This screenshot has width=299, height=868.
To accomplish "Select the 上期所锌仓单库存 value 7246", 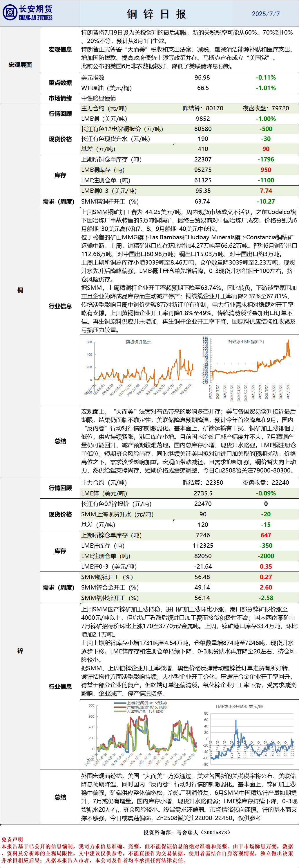I will click(x=203, y=535).
